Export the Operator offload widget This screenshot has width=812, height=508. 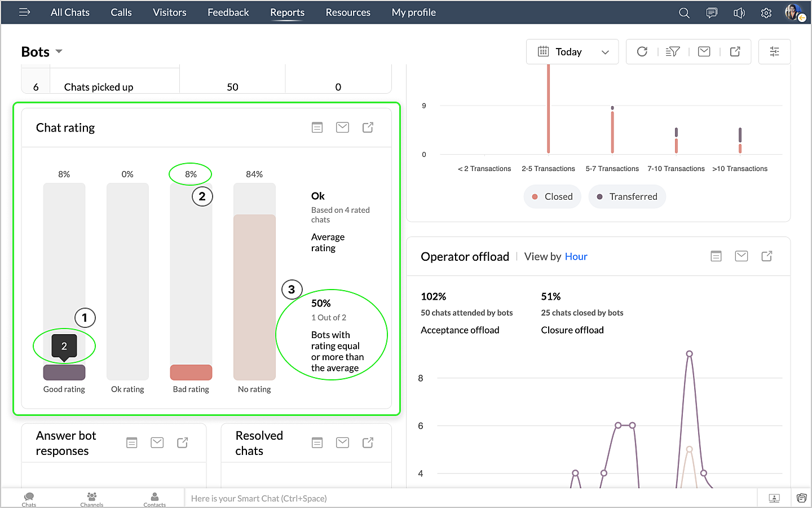tap(766, 256)
